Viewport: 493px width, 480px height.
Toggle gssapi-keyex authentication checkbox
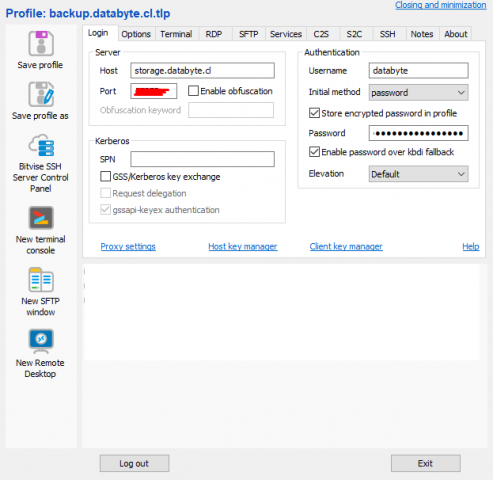[x=106, y=210]
